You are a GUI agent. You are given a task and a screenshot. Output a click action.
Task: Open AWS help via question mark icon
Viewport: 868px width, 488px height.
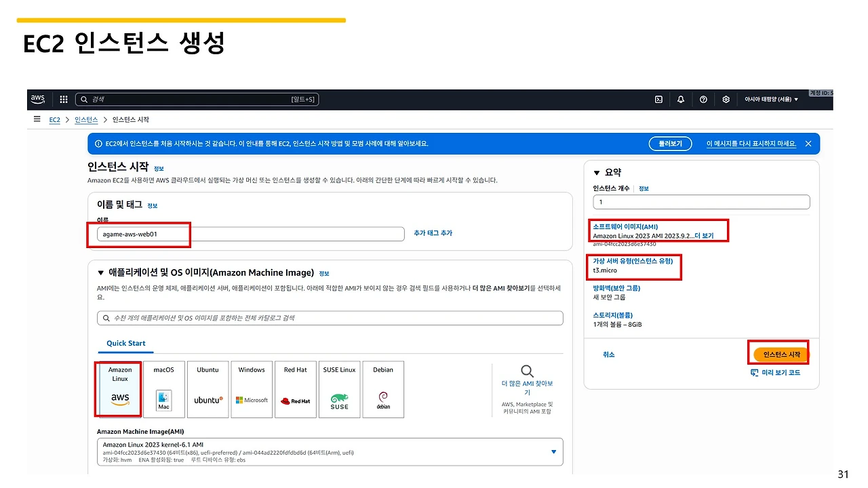pos(703,99)
